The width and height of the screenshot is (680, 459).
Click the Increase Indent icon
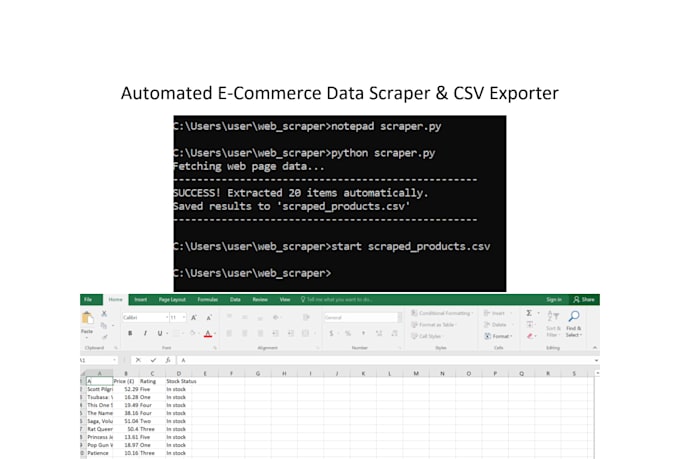291,333
